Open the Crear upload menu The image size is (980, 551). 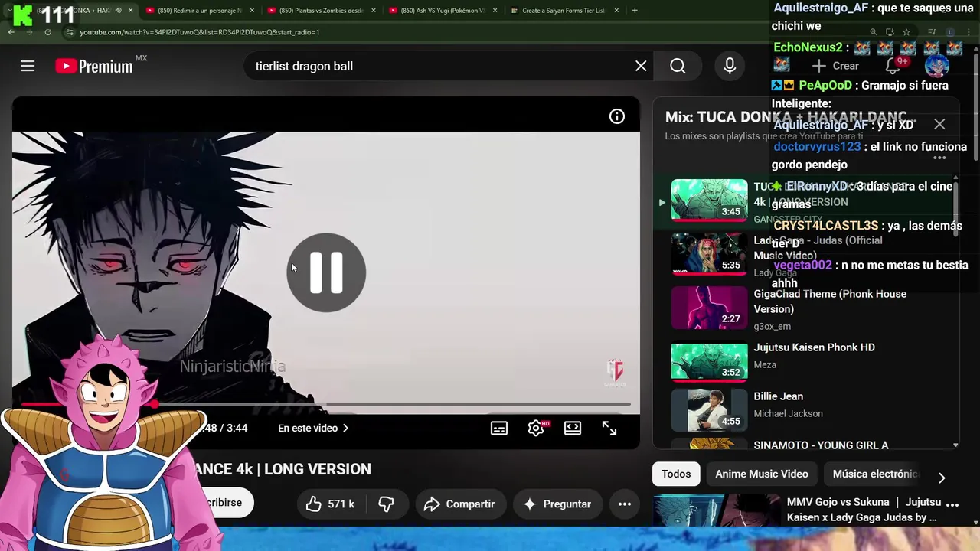point(835,66)
